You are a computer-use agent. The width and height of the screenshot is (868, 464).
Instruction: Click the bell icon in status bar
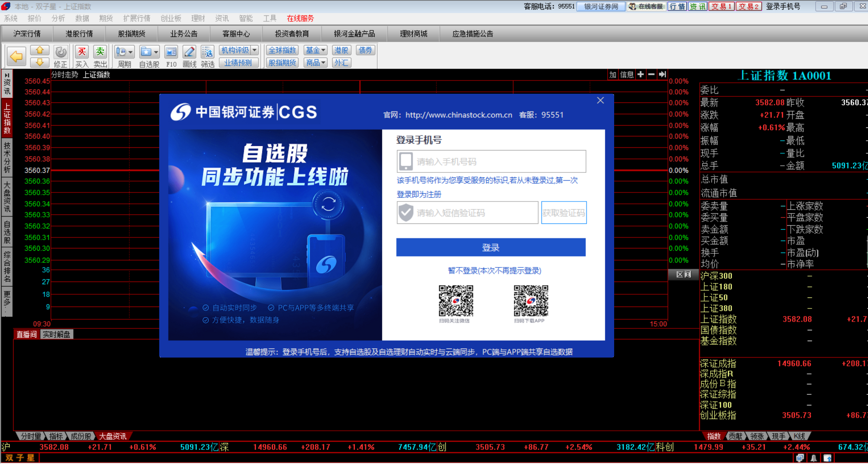(813, 458)
